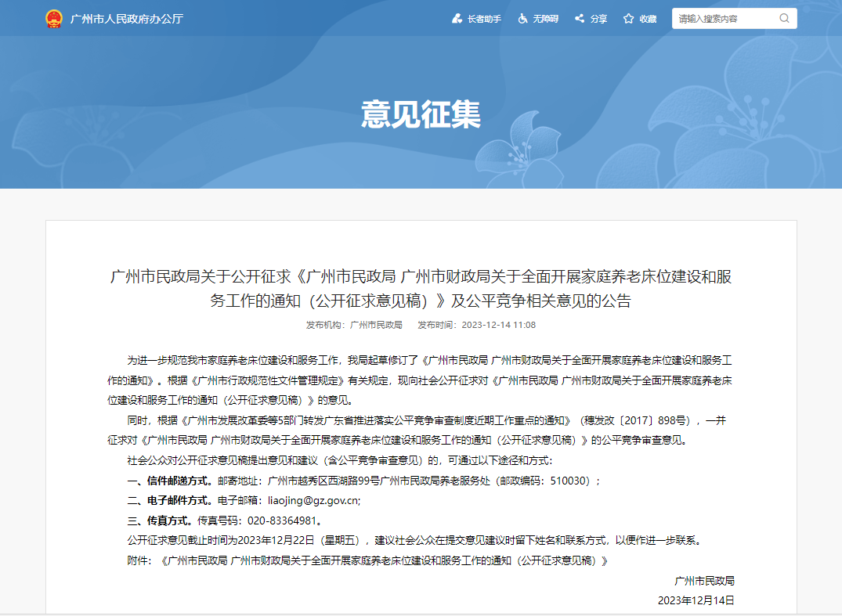Click the magnifier search icon

[784, 19]
